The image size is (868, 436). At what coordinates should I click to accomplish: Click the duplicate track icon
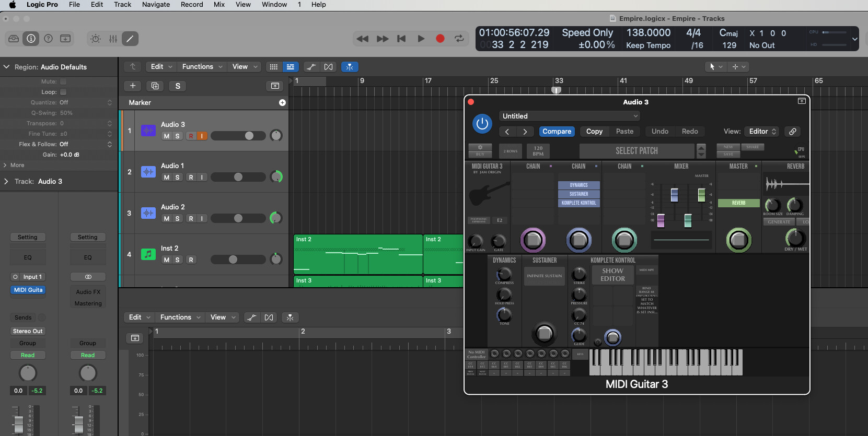click(x=155, y=86)
